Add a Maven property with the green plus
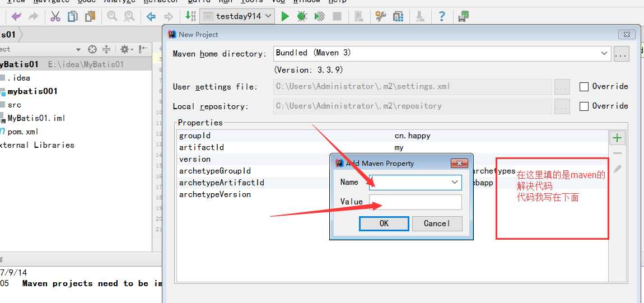Image resolution: width=644 pixels, height=303 pixels. pos(617,138)
